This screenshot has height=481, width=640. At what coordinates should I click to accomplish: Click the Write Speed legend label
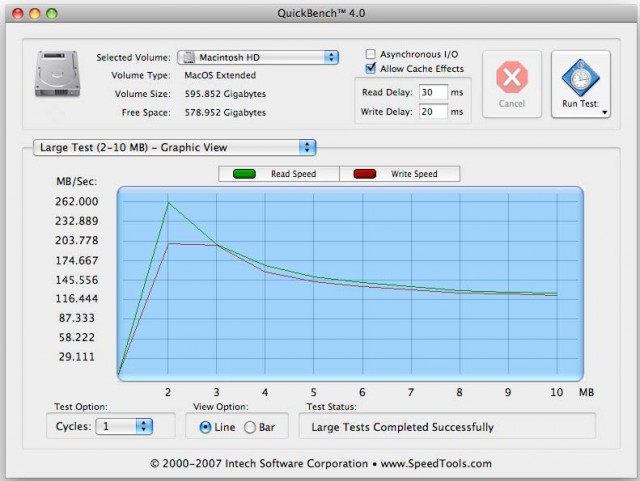point(414,174)
